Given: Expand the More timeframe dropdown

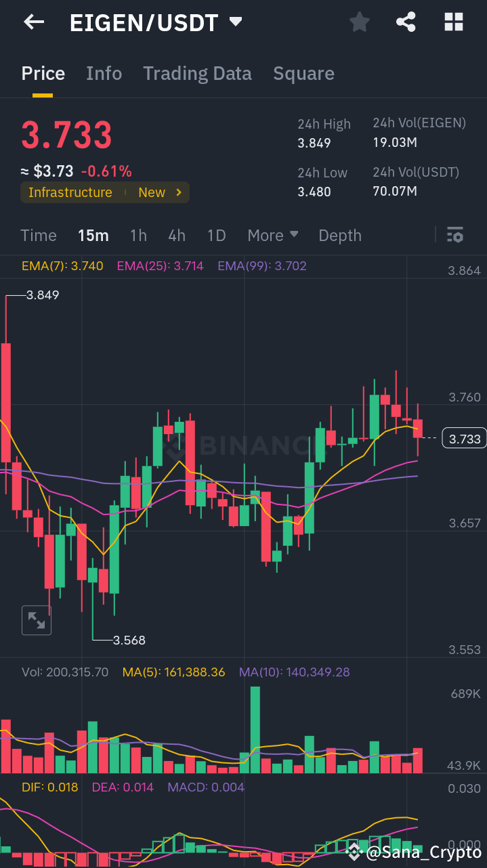Looking at the screenshot, I should (x=272, y=235).
